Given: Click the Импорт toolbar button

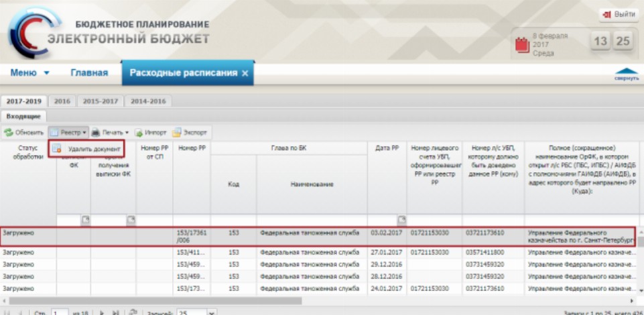Looking at the screenshot, I should pyautogui.click(x=150, y=133).
